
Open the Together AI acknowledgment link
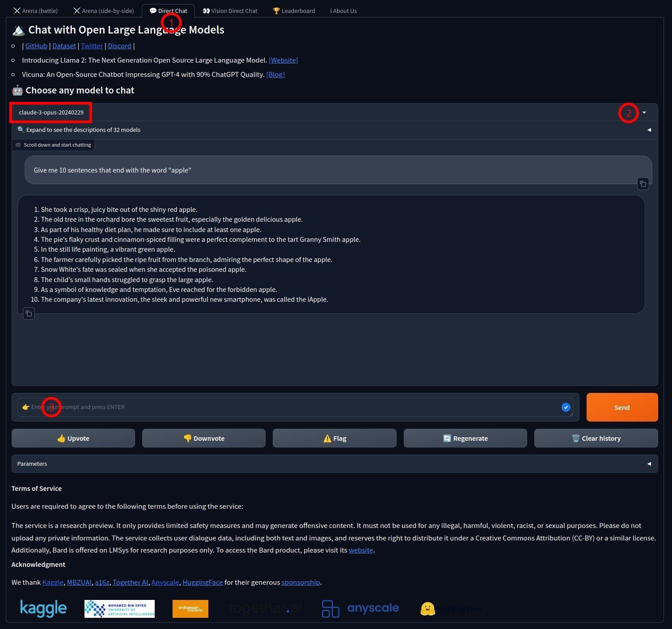pyautogui.click(x=130, y=583)
